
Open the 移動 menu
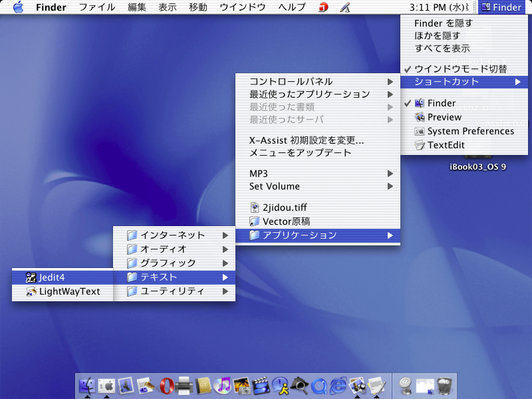[198, 7]
